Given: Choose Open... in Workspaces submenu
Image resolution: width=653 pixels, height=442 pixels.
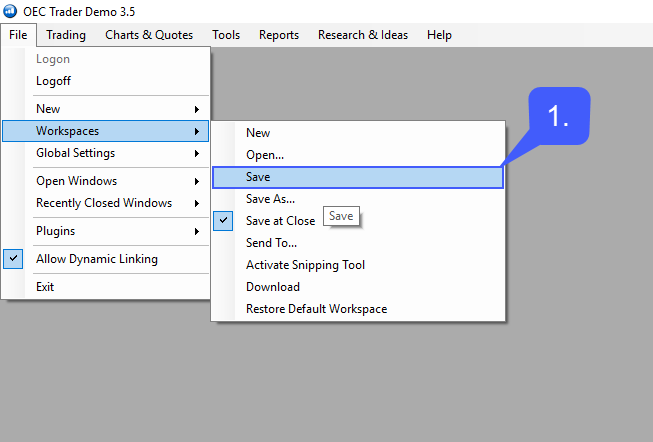Looking at the screenshot, I should point(358,155).
